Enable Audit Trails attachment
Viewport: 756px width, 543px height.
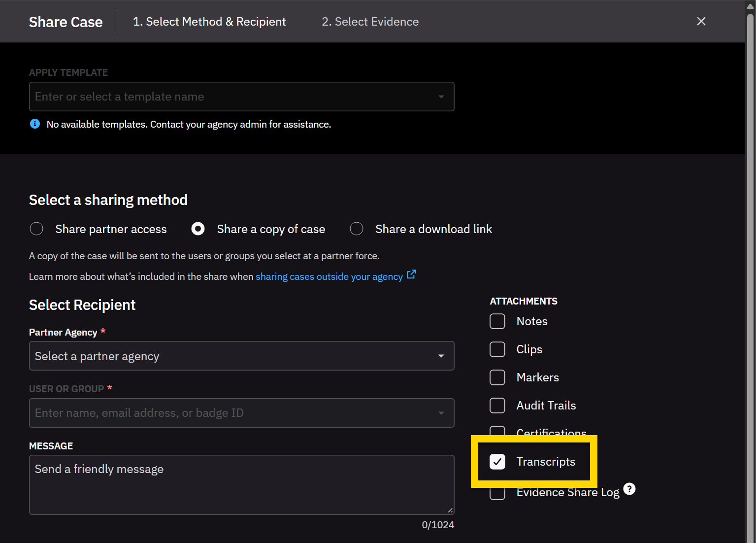click(497, 406)
